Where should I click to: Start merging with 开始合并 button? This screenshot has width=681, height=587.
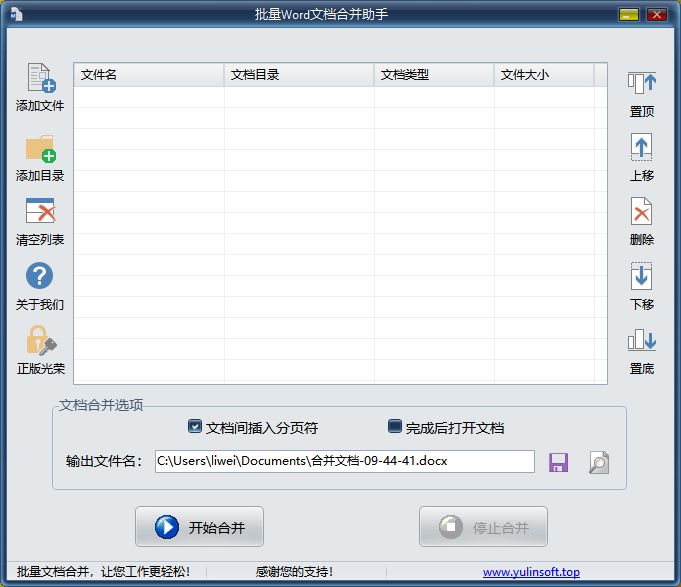click(x=199, y=526)
